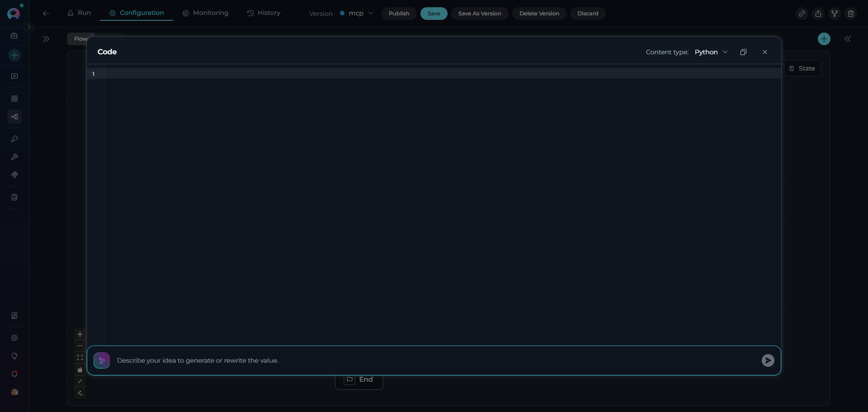Click the Save As Version button
The height and width of the screenshot is (412, 868).
tap(479, 14)
